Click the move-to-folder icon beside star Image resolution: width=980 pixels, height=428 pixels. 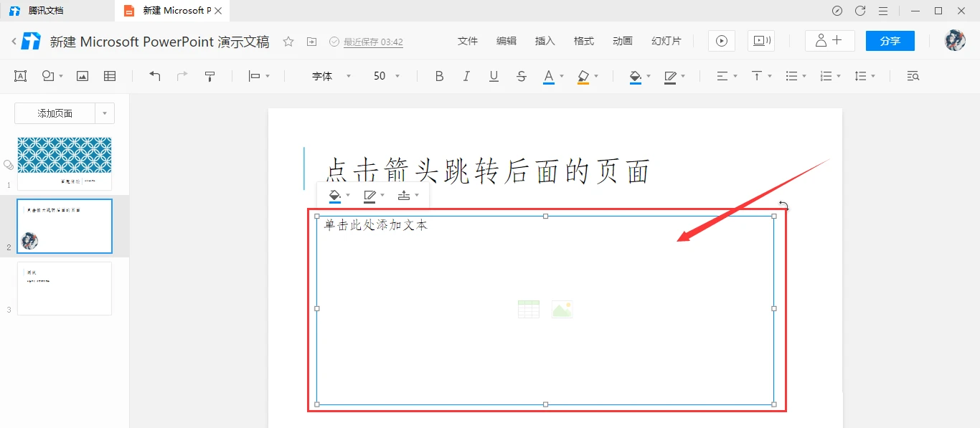tap(311, 42)
